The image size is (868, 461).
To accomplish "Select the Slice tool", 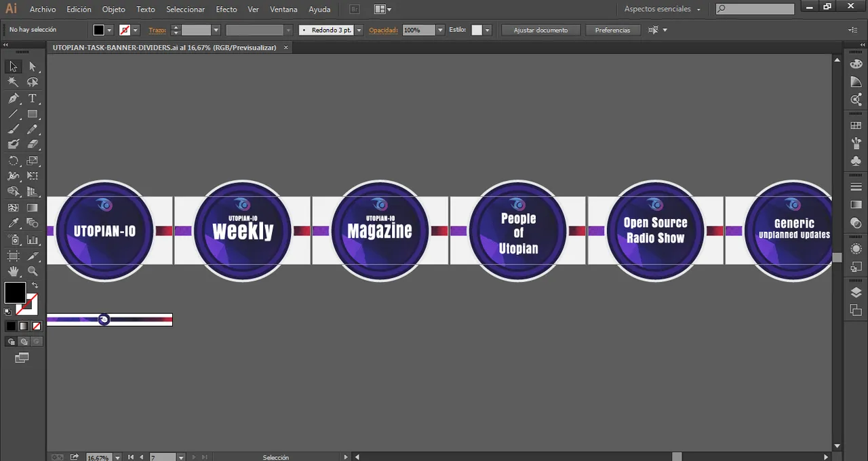I will pos(32,256).
